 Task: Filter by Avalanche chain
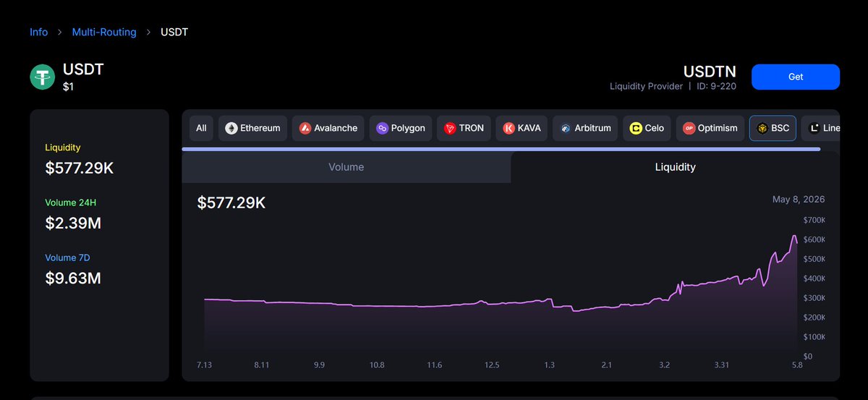(328, 128)
